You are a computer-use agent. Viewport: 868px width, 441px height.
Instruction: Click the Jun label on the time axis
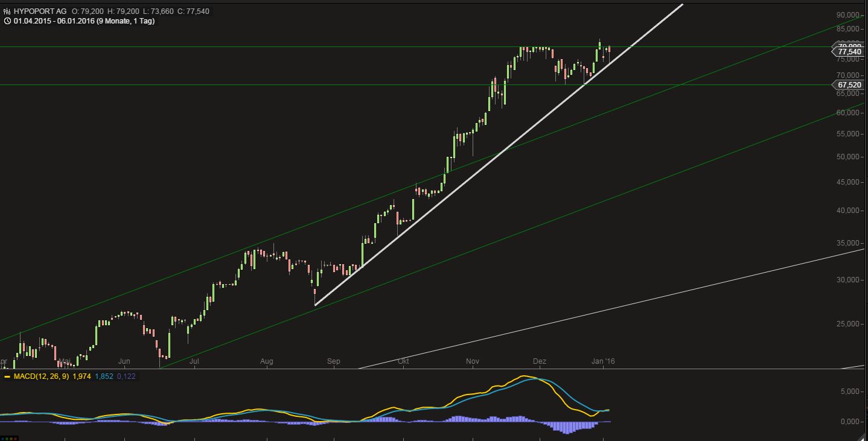click(124, 362)
